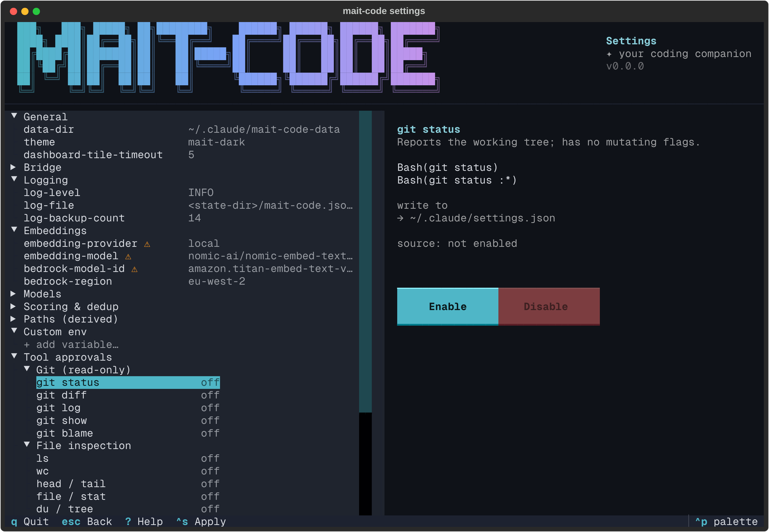The height and width of the screenshot is (532, 769).
Task: Collapse the Logging section arrow
Action: pyautogui.click(x=14, y=179)
